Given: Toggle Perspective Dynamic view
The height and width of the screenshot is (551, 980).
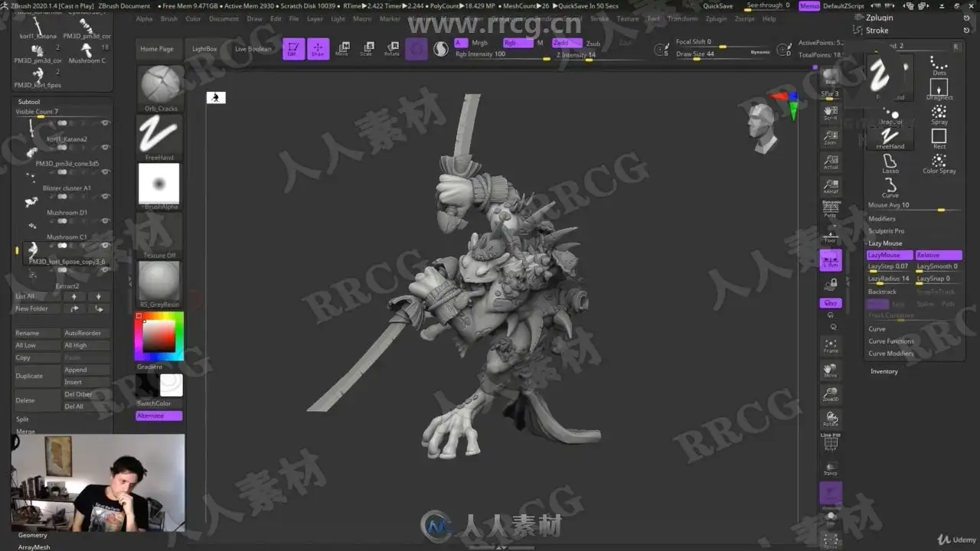Looking at the screenshot, I should tap(831, 210).
